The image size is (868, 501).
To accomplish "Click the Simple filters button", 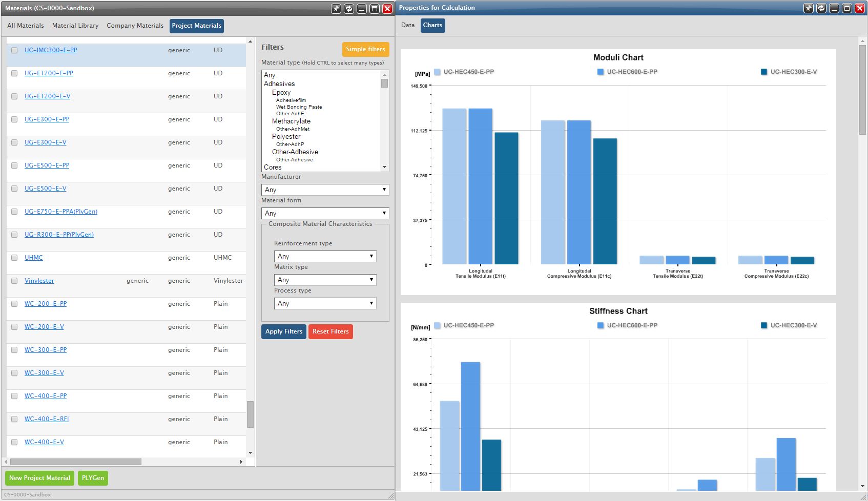I will click(365, 49).
